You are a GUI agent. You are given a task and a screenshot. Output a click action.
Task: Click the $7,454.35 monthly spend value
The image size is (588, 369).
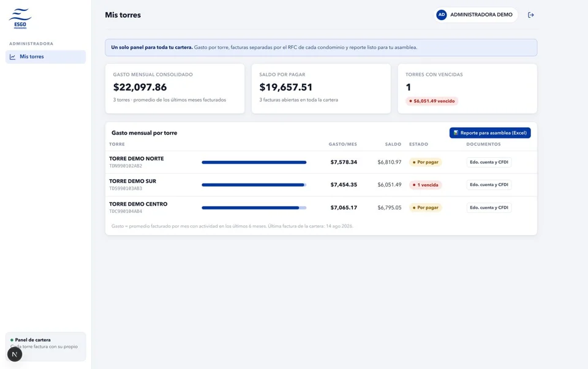pos(344,185)
